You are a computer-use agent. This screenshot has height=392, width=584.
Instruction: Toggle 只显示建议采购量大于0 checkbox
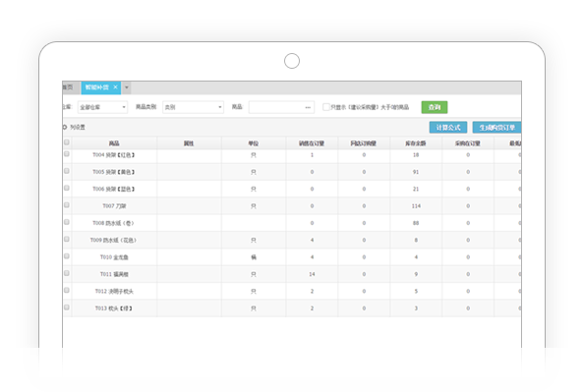(325, 107)
